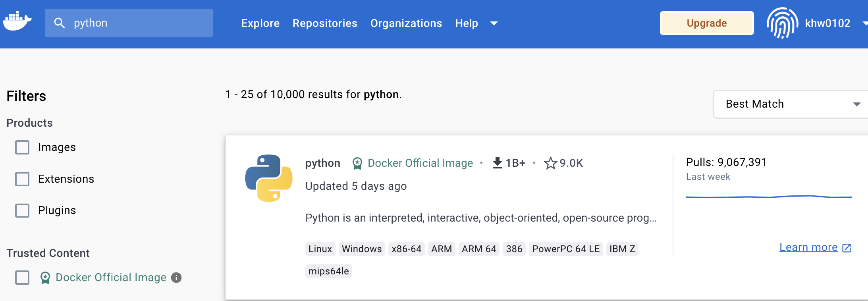The width and height of the screenshot is (868, 301).
Task: Enable the Docker Official Image filter checkbox
Action: click(22, 278)
